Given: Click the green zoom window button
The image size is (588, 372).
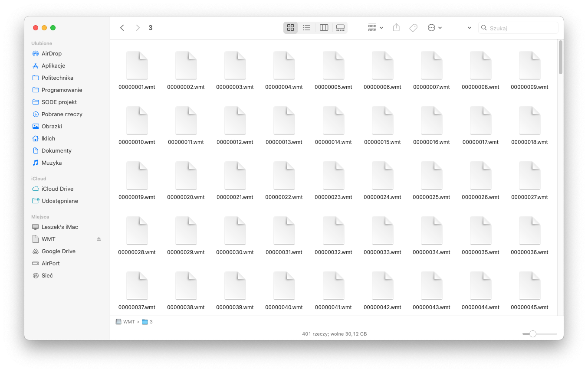Looking at the screenshot, I should click(x=53, y=28).
